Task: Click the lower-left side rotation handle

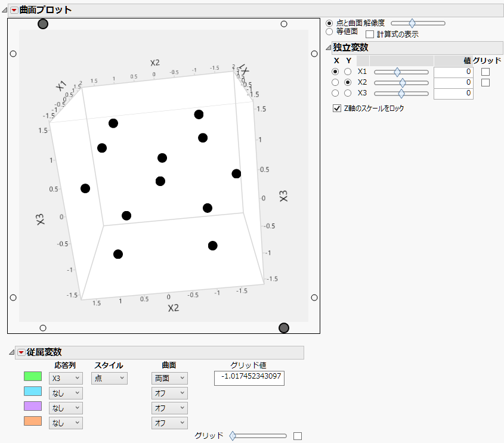Action: (13, 298)
